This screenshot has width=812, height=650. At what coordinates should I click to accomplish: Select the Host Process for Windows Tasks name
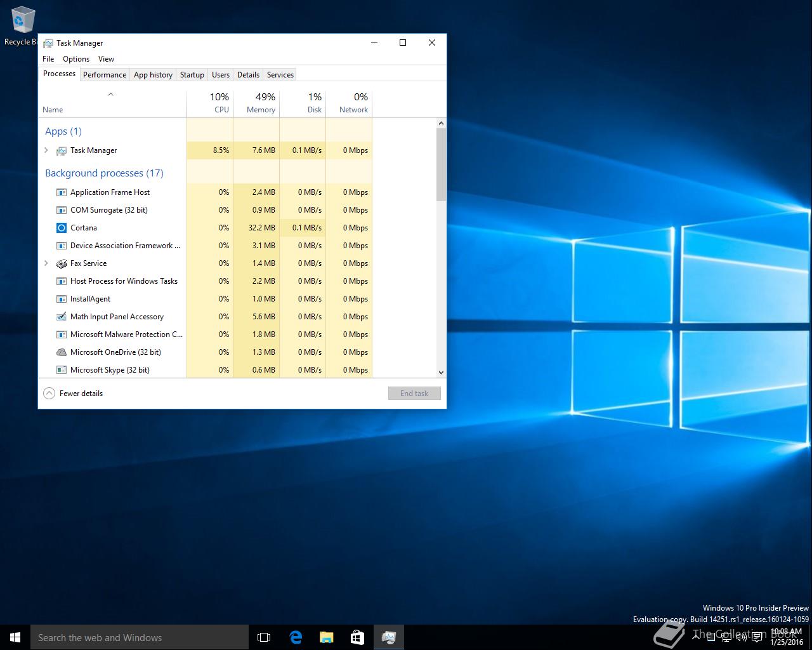click(x=124, y=281)
